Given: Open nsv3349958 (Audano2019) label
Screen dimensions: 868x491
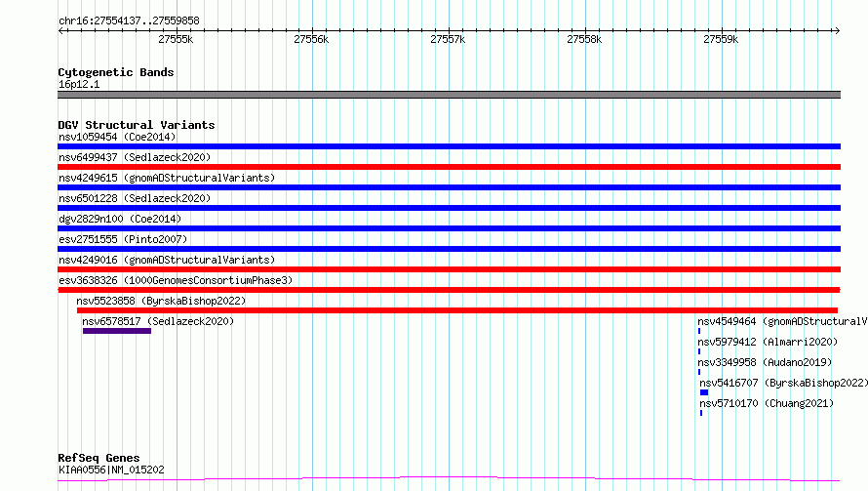Looking at the screenshot, I should [765, 362].
